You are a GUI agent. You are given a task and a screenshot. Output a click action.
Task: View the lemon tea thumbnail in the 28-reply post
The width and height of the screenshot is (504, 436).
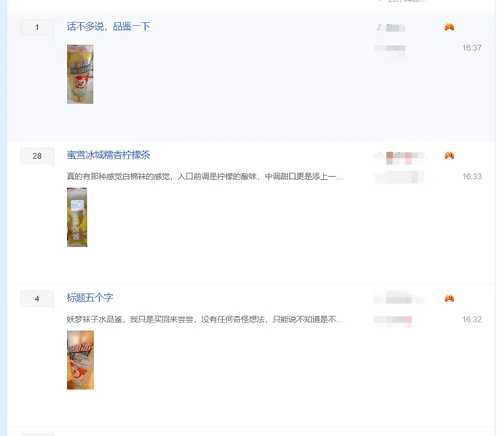76,217
